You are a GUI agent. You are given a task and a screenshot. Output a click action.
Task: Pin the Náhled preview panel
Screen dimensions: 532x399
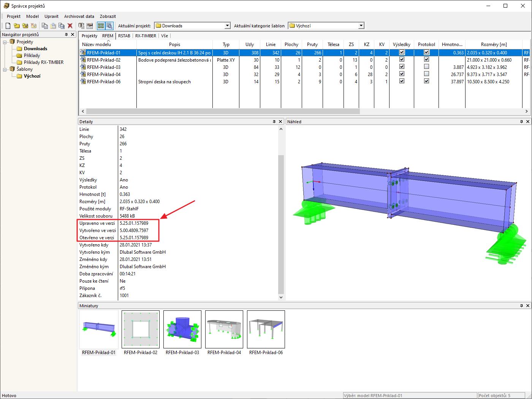(x=521, y=122)
